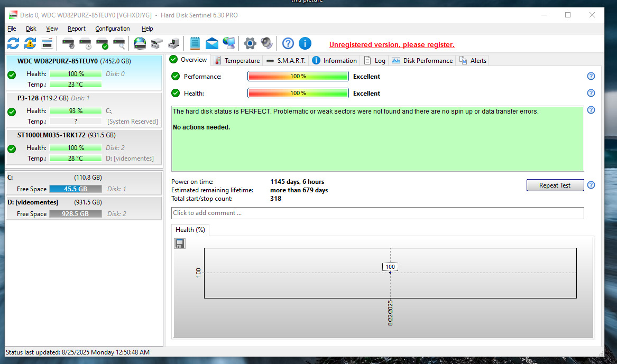Image resolution: width=617 pixels, height=364 pixels.
Task: Switch to the Log tab
Action: [x=375, y=61]
